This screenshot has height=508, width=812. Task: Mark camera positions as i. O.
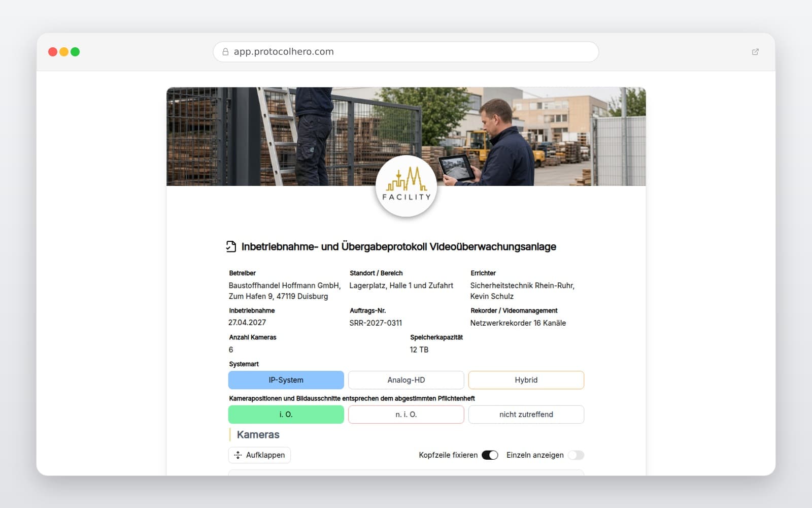(286, 415)
